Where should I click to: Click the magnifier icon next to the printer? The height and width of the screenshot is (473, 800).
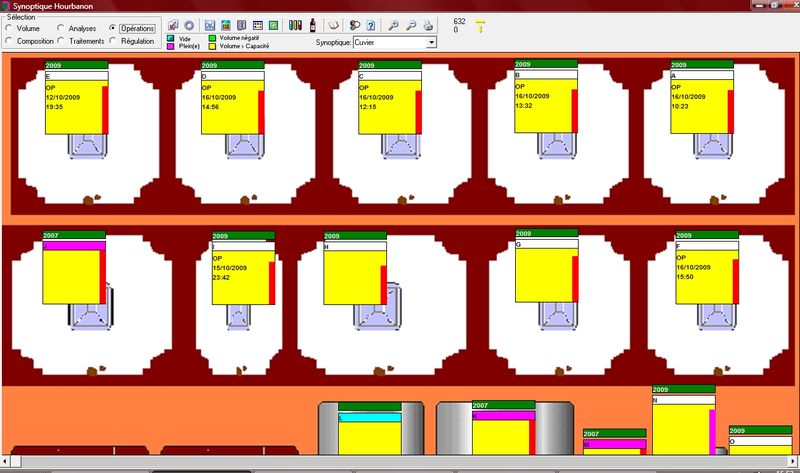(412, 24)
